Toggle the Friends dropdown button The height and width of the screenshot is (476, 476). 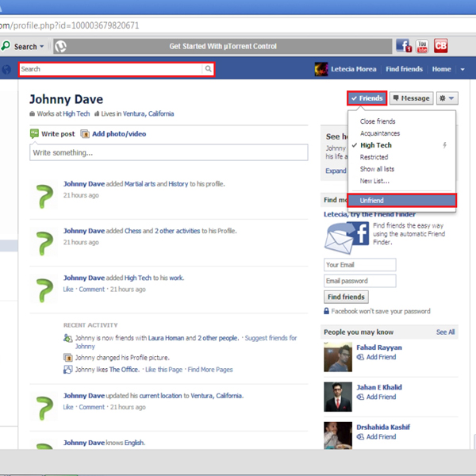367,98
